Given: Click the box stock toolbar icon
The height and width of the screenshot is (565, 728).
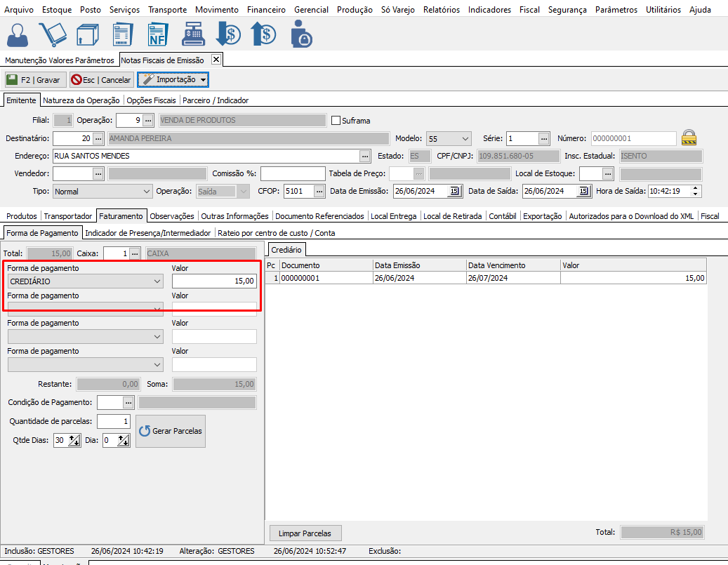Looking at the screenshot, I should point(87,34).
